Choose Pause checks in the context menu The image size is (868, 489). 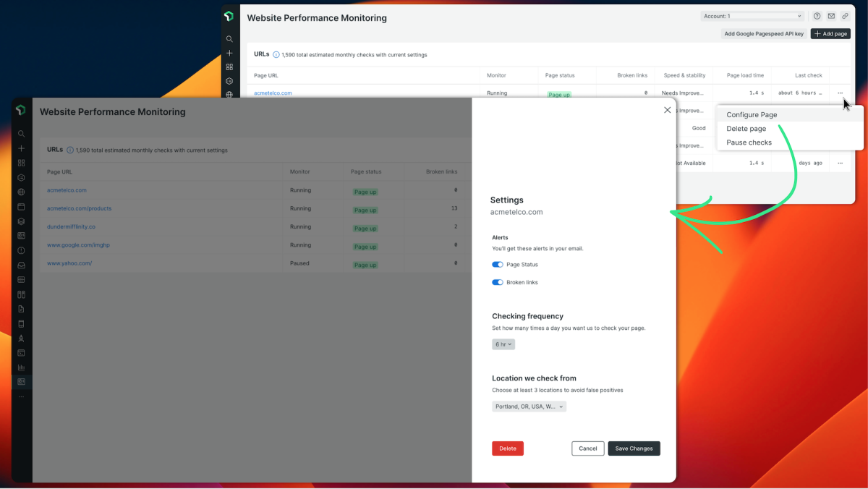click(749, 143)
